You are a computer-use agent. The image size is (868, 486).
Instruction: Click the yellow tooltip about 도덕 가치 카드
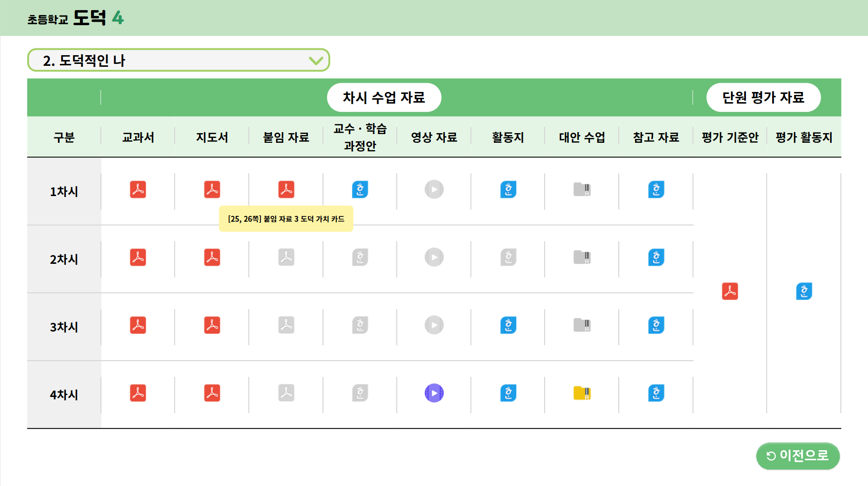(x=287, y=219)
